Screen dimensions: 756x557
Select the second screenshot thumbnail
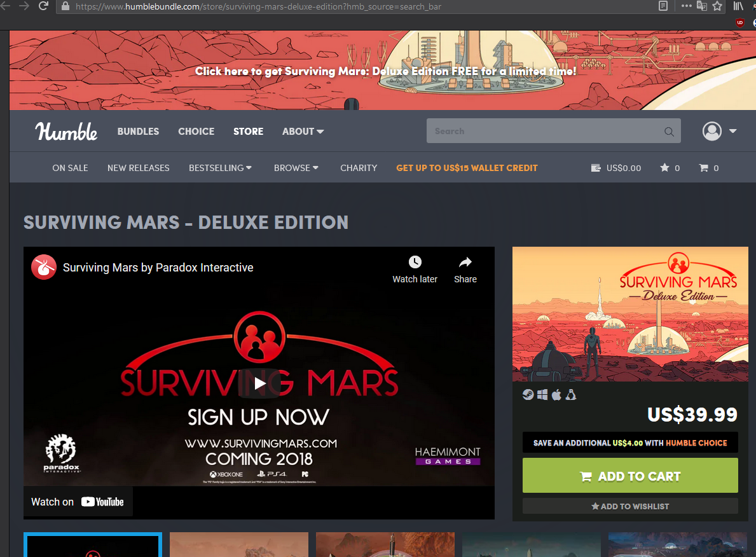pyautogui.click(x=238, y=545)
